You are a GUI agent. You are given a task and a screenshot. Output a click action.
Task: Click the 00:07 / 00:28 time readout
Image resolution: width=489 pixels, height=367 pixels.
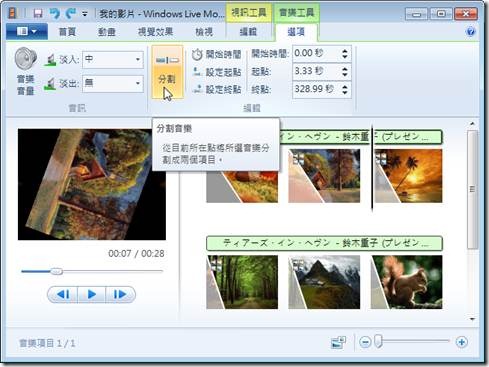coord(136,254)
